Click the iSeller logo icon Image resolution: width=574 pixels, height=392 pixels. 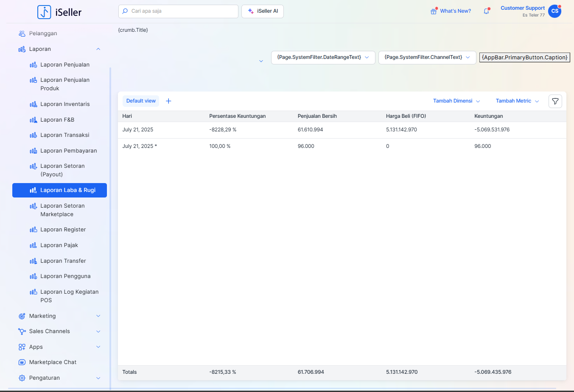44,12
